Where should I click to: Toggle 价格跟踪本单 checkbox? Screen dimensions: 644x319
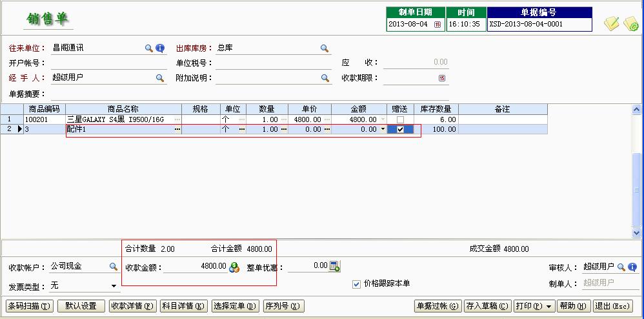[356, 284]
